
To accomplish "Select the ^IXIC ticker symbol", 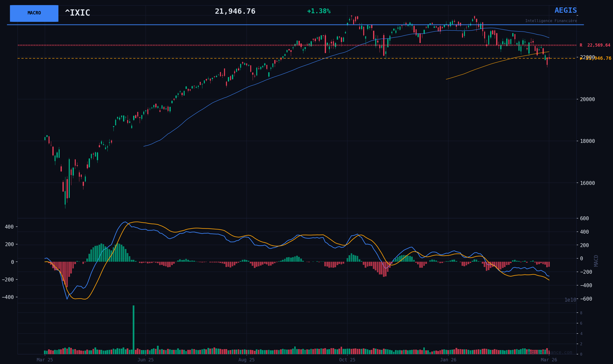I will [x=77, y=13].
